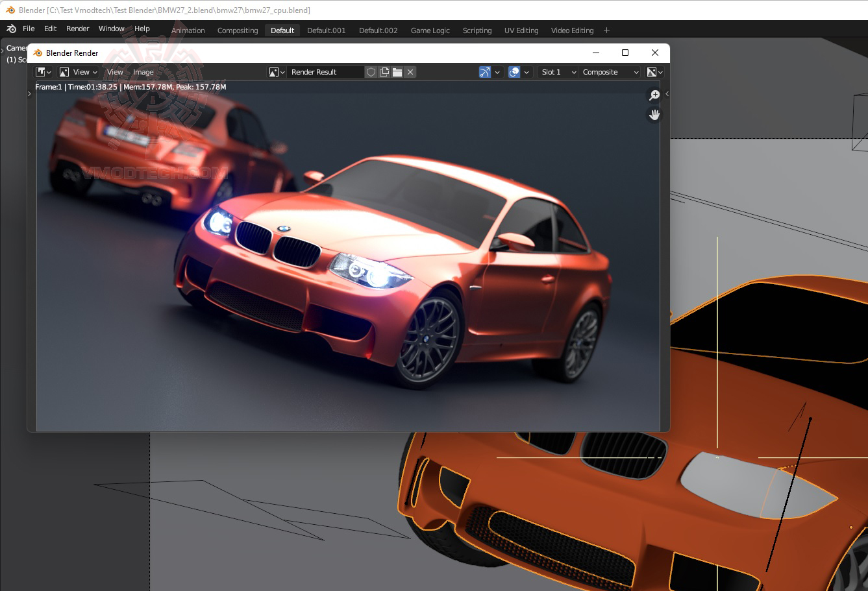Click the Render Result image name field

click(325, 72)
